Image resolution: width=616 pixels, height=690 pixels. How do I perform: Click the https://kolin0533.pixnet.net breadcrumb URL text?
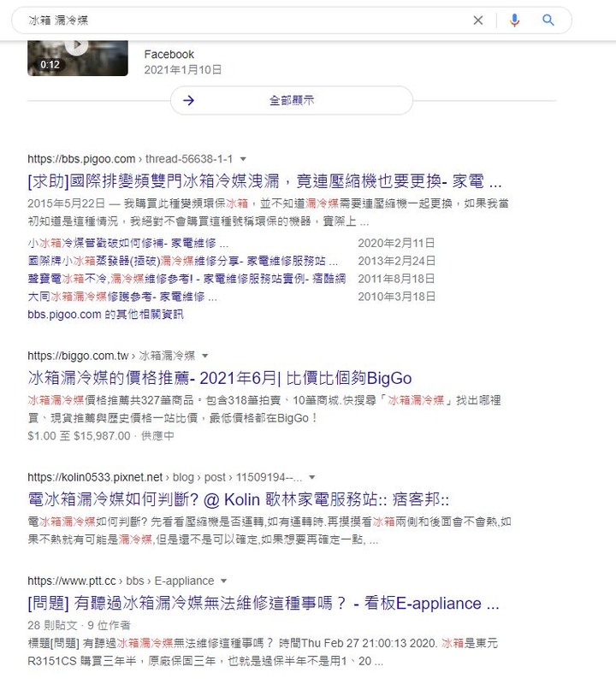pos(95,477)
